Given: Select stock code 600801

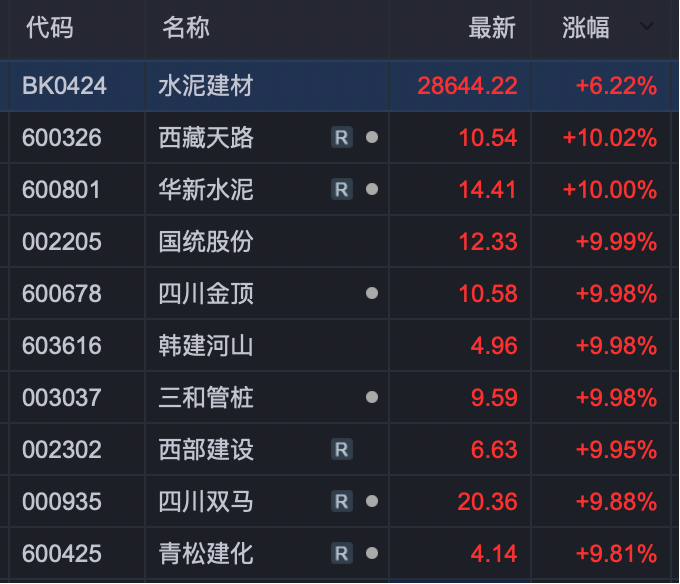Looking at the screenshot, I should click(x=61, y=190).
